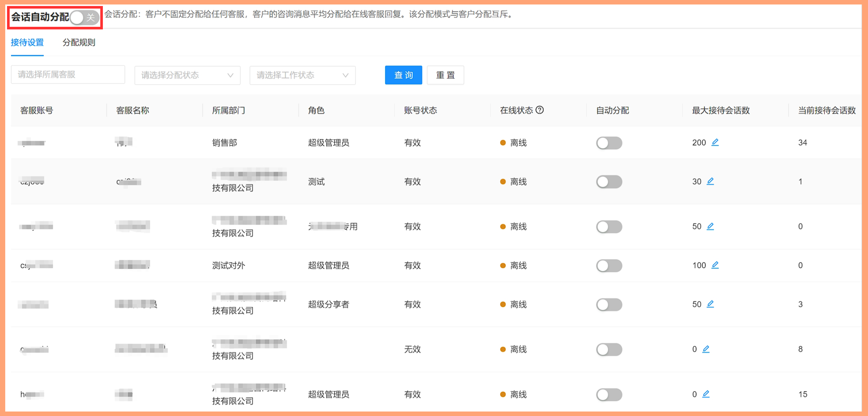Click the 查询 button
This screenshot has width=868, height=416.
pos(403,75)
